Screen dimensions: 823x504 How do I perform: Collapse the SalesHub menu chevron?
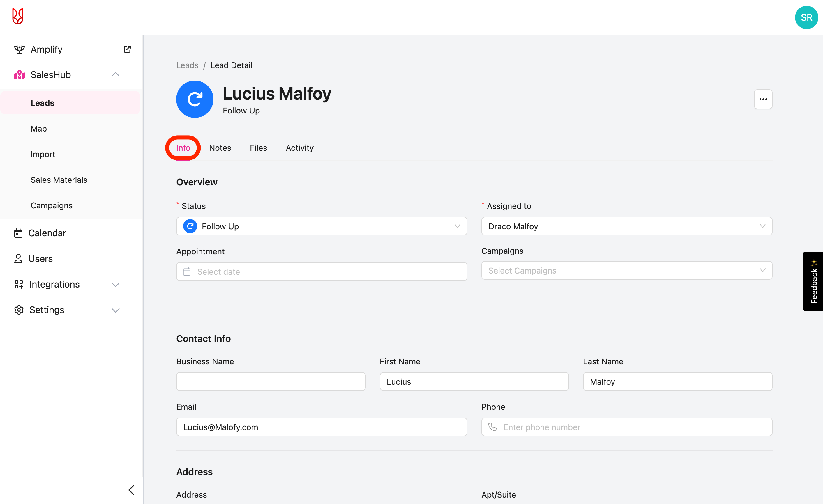coord(116,74)
